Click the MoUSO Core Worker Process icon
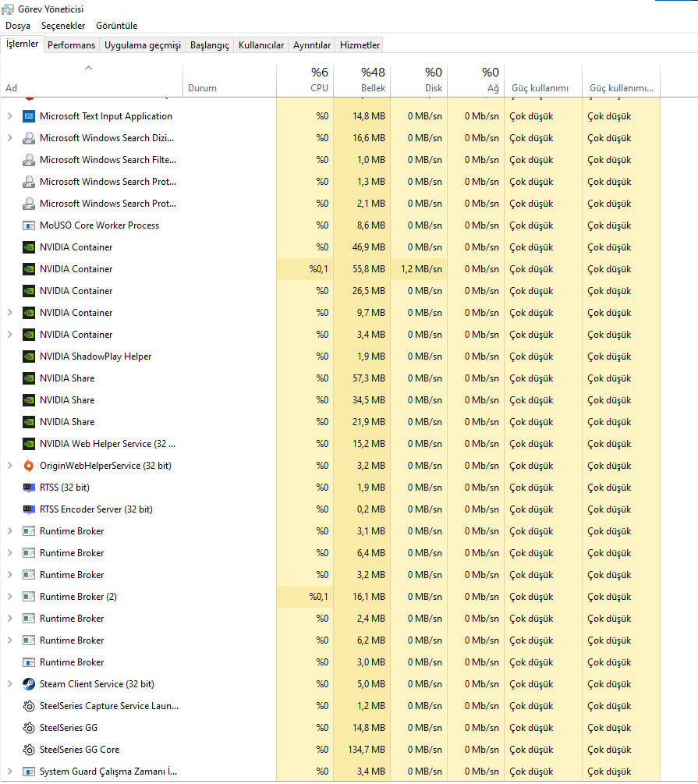 click(29, 225)
